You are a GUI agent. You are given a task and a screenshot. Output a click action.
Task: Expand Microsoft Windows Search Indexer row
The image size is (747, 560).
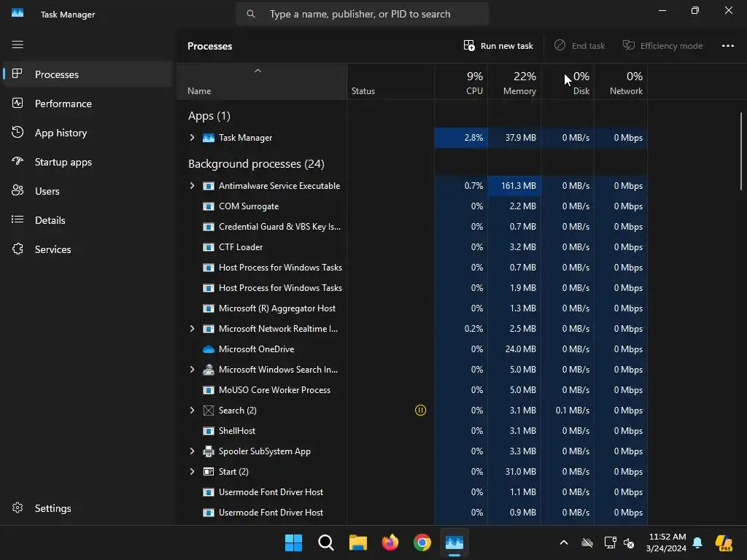pyautogui.click(x=192, y=370)
